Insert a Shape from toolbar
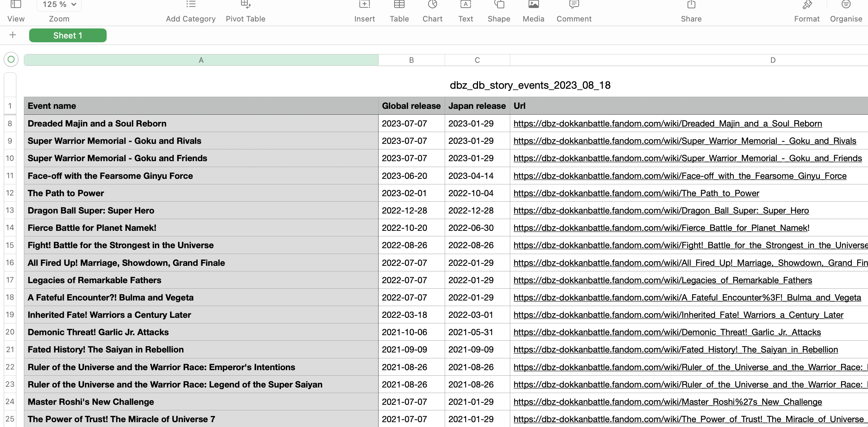 tap(499, 4)
